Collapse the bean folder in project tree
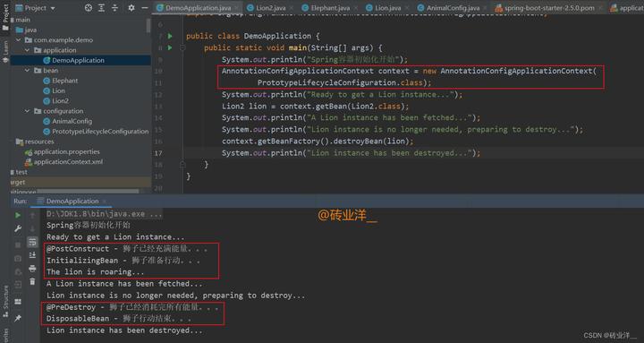 (x=27, y=71)
